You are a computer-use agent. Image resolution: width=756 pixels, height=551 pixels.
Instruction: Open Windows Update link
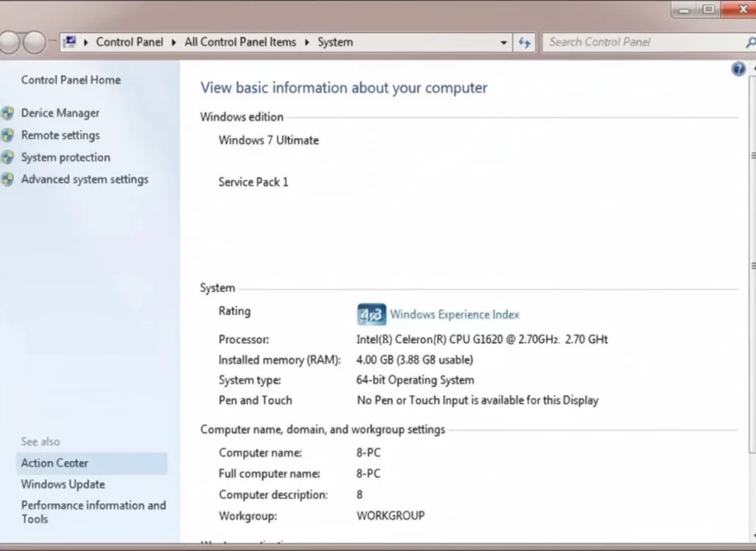[63, 485]
